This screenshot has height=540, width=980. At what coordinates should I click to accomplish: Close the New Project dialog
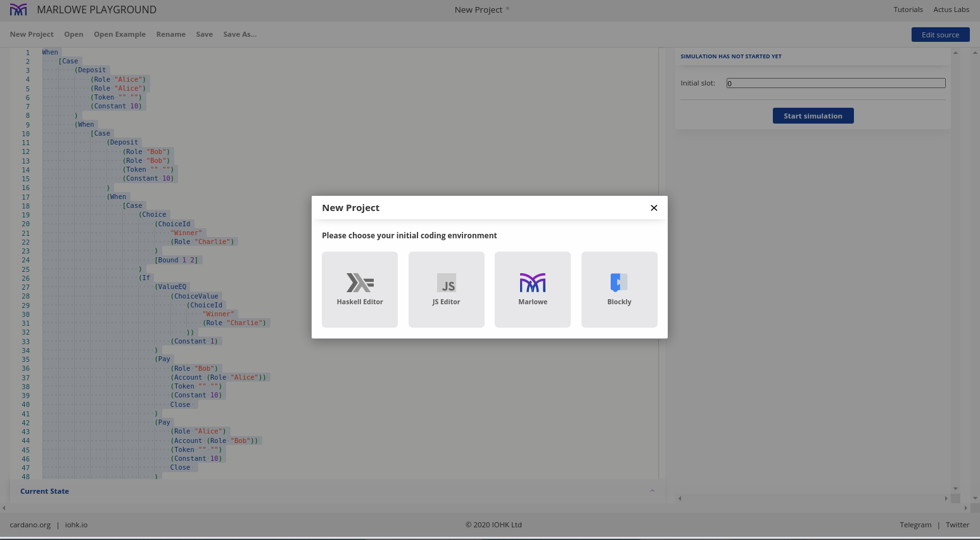(654, 208)
